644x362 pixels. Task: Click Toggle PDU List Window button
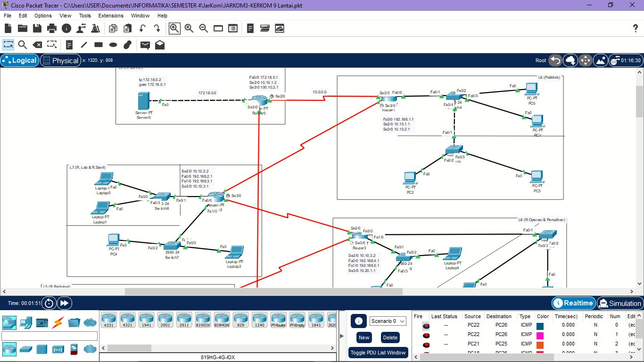[x=378, y=353]
